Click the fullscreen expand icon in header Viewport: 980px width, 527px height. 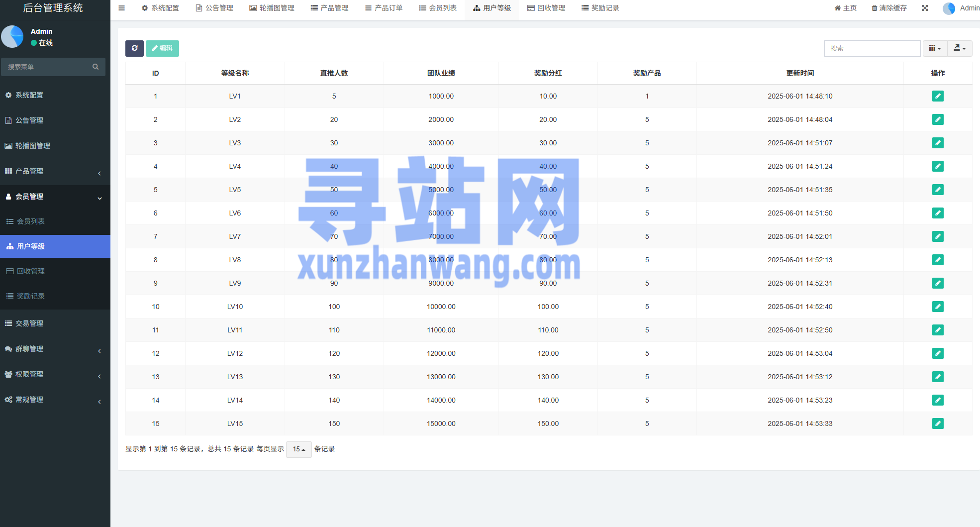pyautogui.click(x=925, y=8)
